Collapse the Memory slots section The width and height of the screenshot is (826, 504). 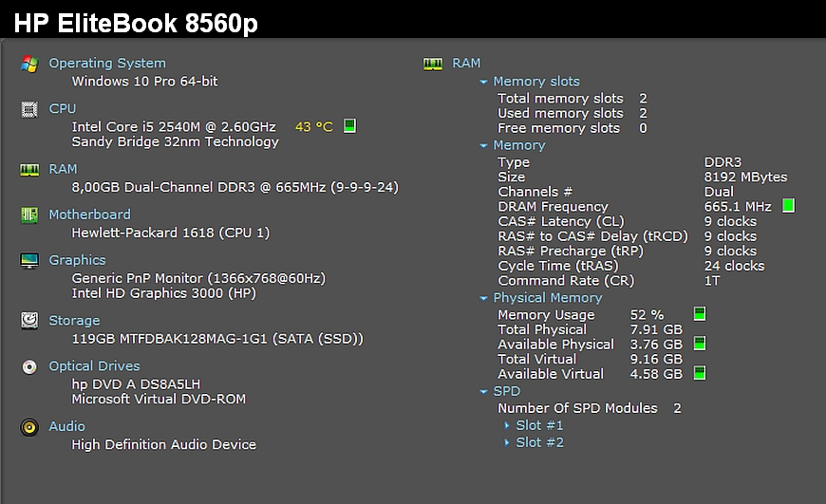tap(484, 83)
